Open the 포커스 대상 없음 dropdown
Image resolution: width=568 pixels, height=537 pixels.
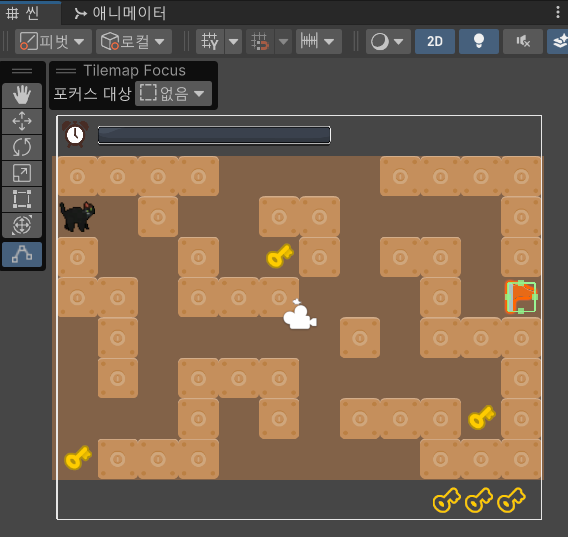point(173,94)
